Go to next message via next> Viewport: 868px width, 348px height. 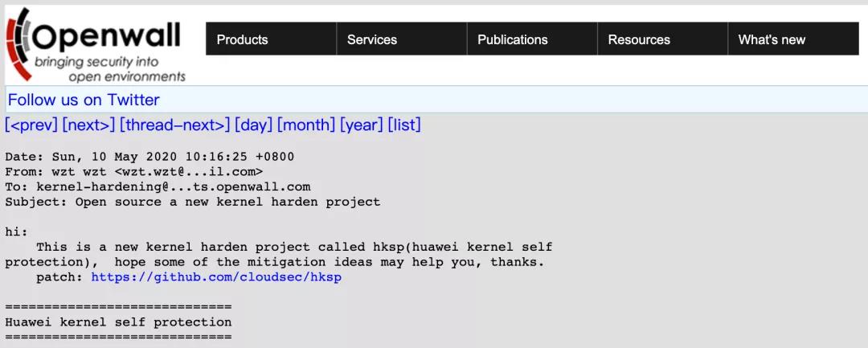coord(88,125)
